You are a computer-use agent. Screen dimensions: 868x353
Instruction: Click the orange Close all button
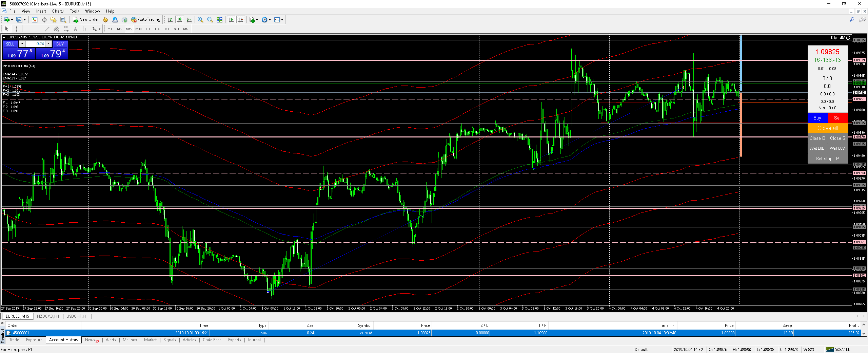(828, 128)
